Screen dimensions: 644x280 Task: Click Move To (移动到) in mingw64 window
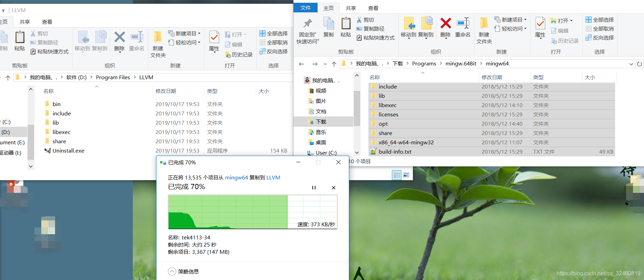[x=409, y=28]
